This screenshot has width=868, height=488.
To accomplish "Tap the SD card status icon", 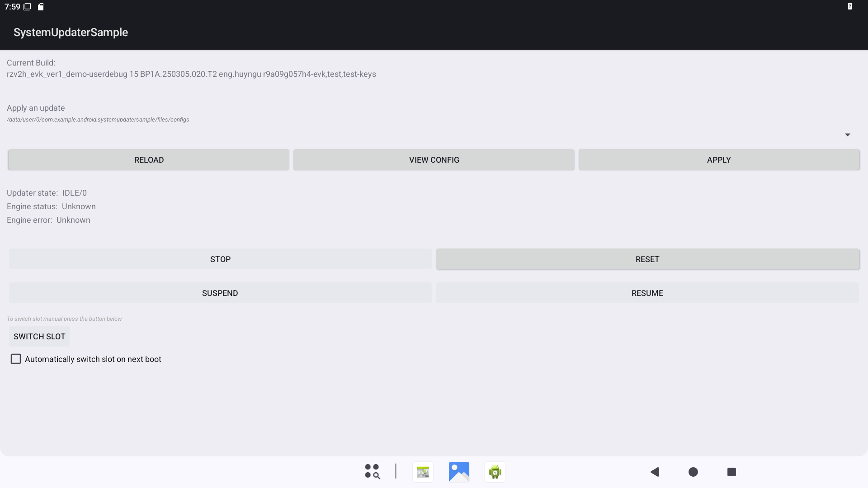I will pos(41,7).
